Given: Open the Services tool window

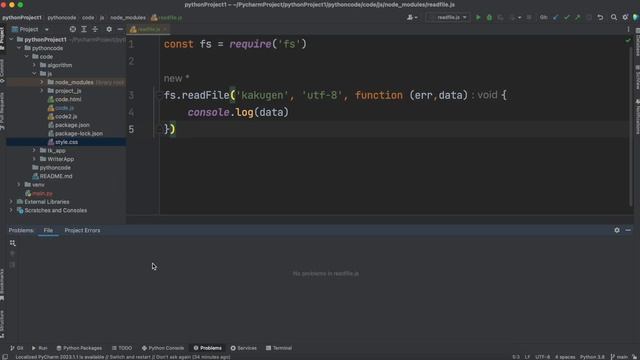Looking at the screenshot, I should 244,348.
